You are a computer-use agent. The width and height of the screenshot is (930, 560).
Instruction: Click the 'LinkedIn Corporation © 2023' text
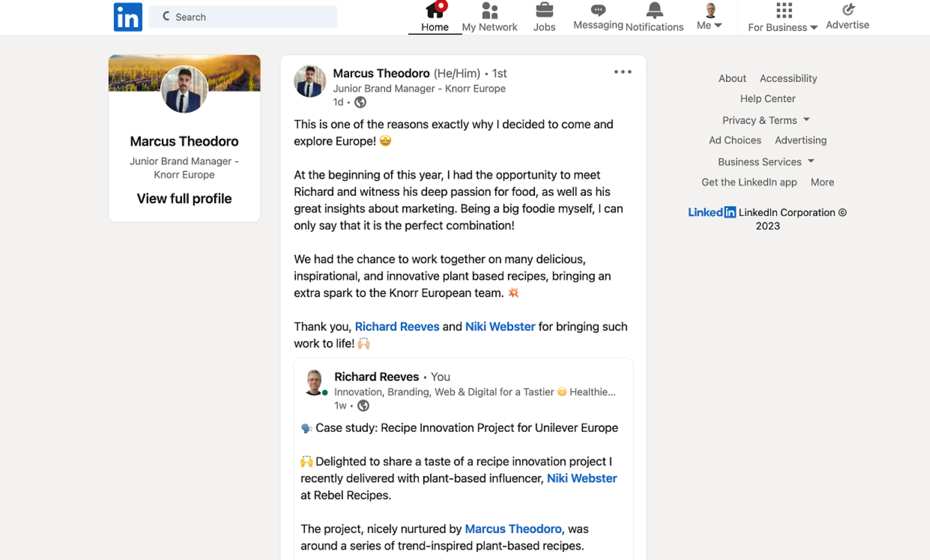coord(792,219)
